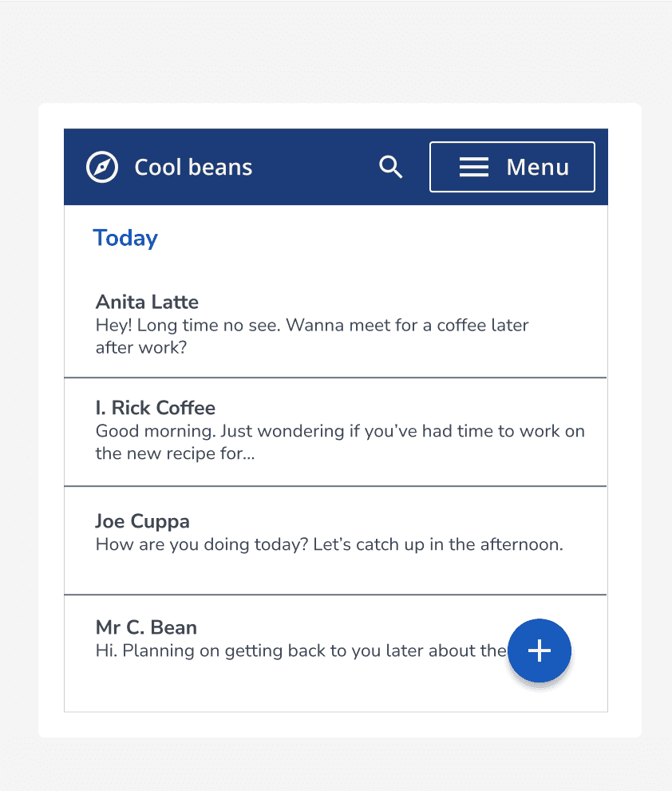Click the magnifying glass to start searching
Image resolution: width=672 pixels, height=791 pixels.
click(390, 167)
